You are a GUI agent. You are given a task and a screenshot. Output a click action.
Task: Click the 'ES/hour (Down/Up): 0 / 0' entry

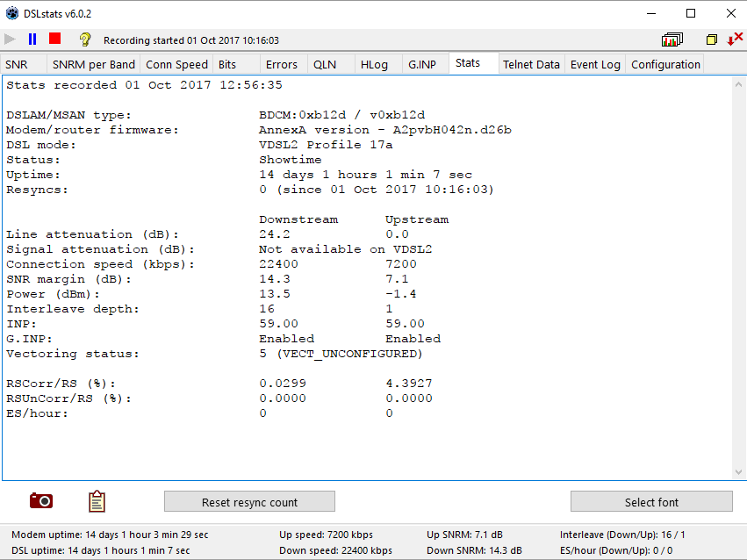(x=616, y=550)
